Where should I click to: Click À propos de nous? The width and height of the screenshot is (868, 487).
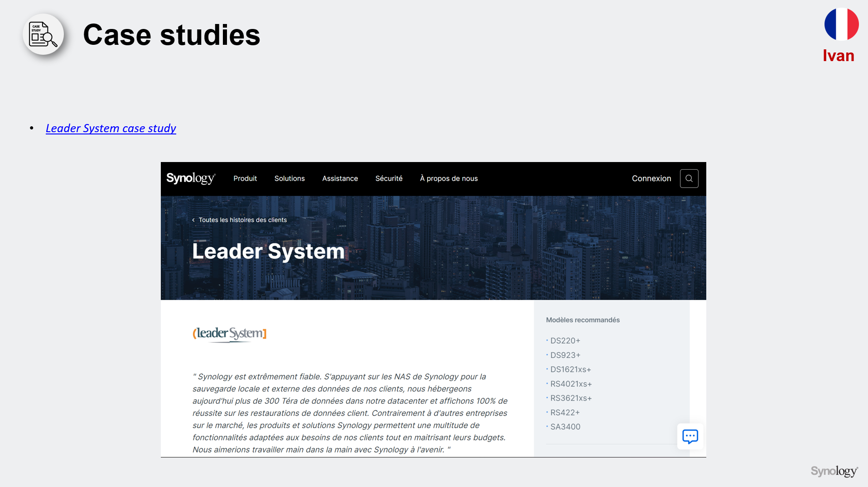(x=448, y=178)
